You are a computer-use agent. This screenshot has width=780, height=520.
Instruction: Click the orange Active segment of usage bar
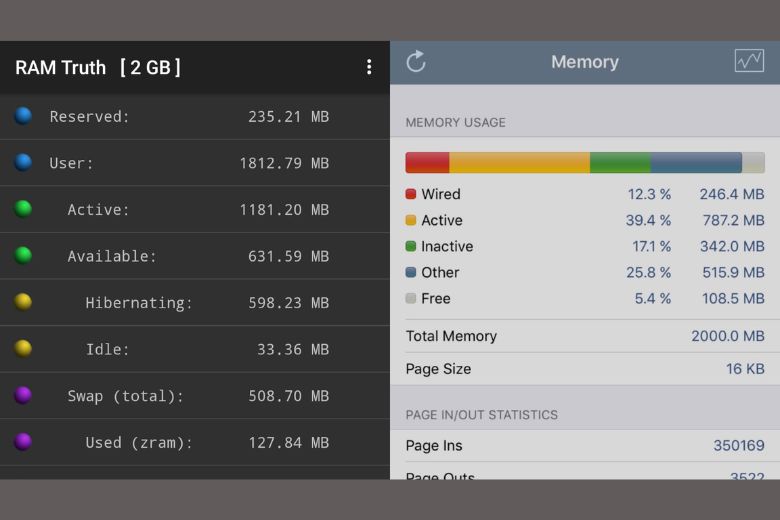click(x=519, y=163)
